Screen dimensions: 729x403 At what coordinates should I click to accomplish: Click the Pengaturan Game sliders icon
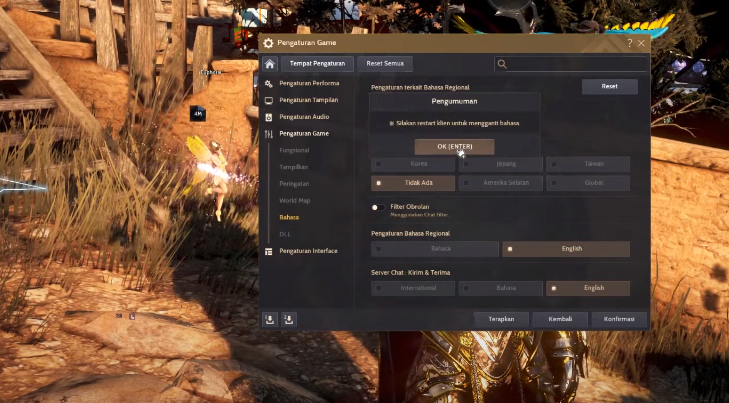pyautogui.click(x=269, y=134)
